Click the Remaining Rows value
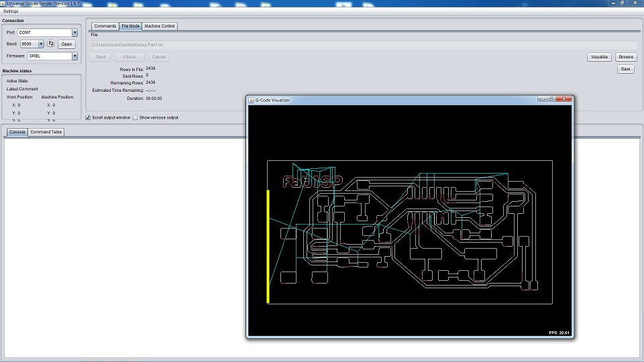This screenshot has width=644, height=362. tap(150, 82)
